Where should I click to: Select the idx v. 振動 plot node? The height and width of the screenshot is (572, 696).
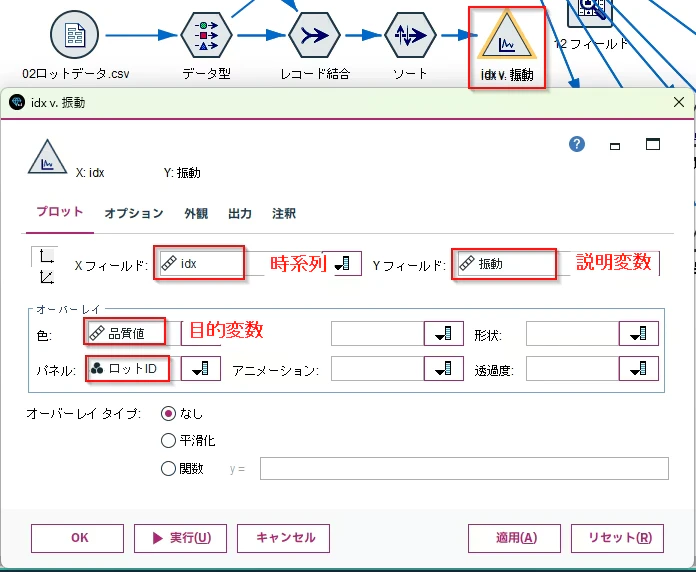507,38
